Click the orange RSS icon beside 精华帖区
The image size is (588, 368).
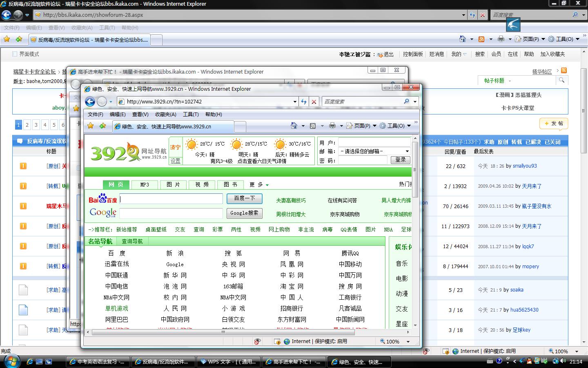[x=564, y=71]
